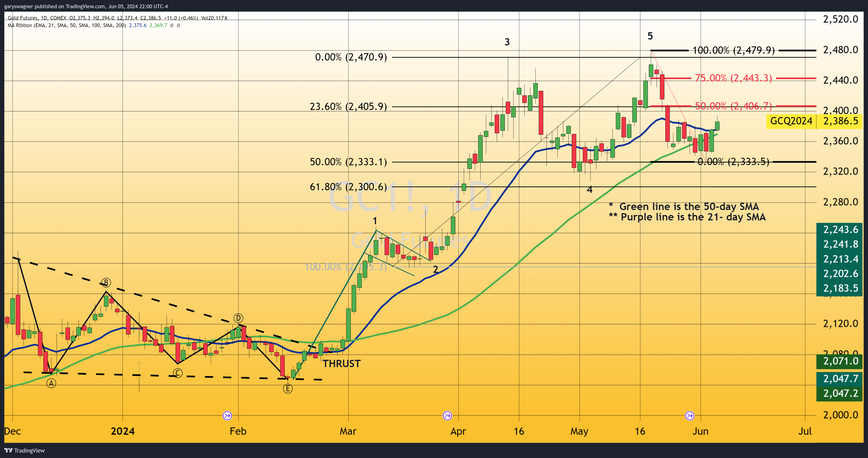Image resolution: width=868 pixels, height=458 pixels.
Task: Select the circled C wave label
Action: coord(177,373)
